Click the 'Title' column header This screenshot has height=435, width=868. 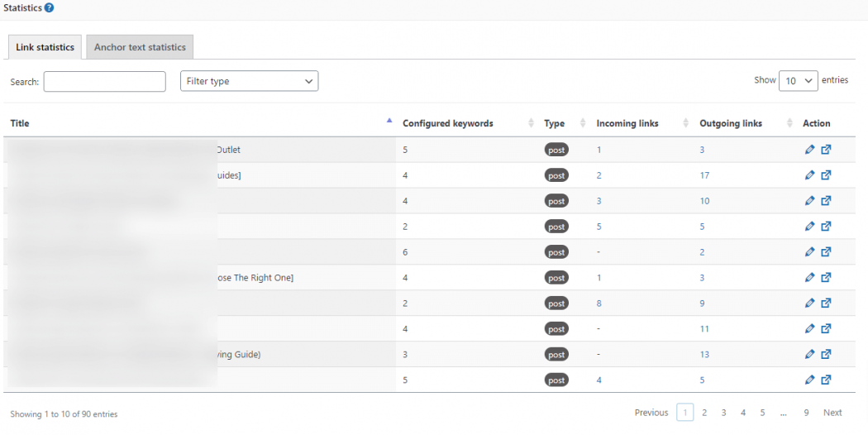(20, 123)
